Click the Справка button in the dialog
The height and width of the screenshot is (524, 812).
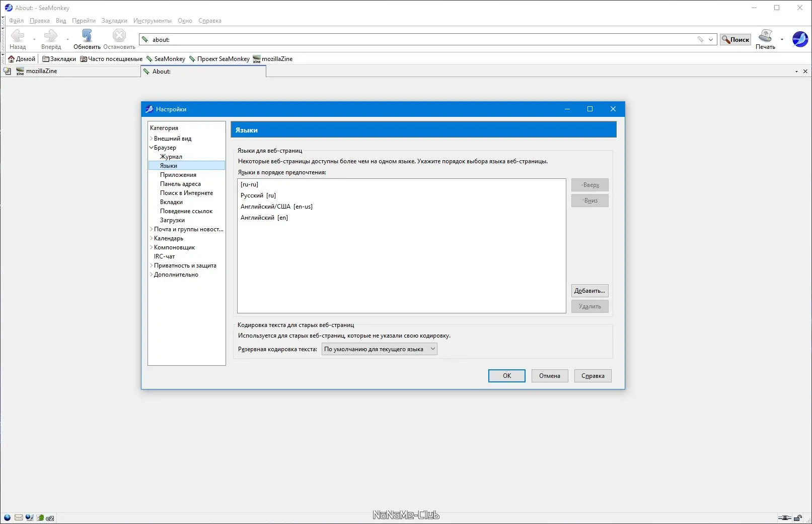point(593,376)
